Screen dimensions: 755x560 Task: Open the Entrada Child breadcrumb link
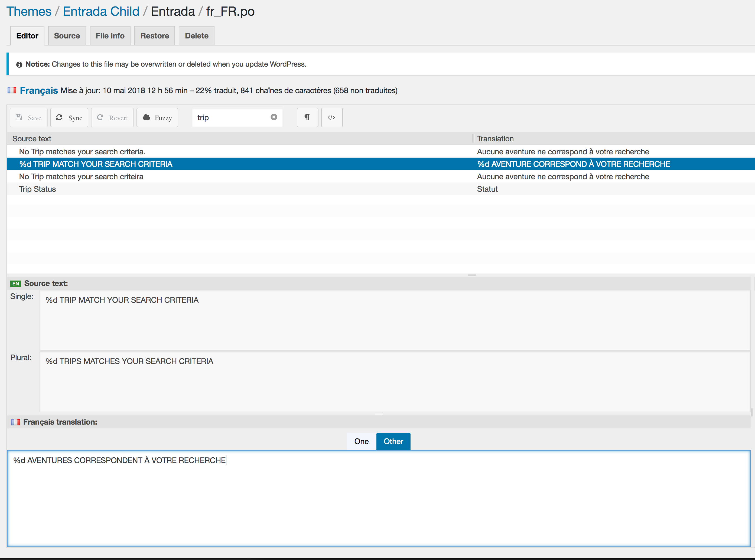point(101,12)
